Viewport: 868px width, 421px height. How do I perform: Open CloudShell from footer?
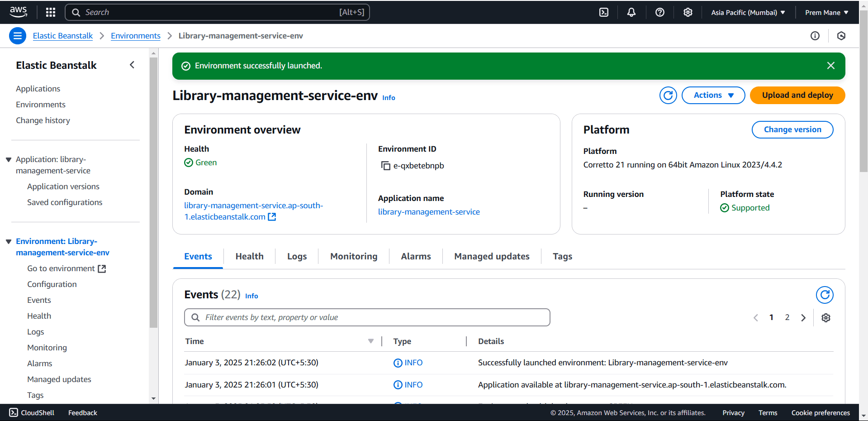32,413
